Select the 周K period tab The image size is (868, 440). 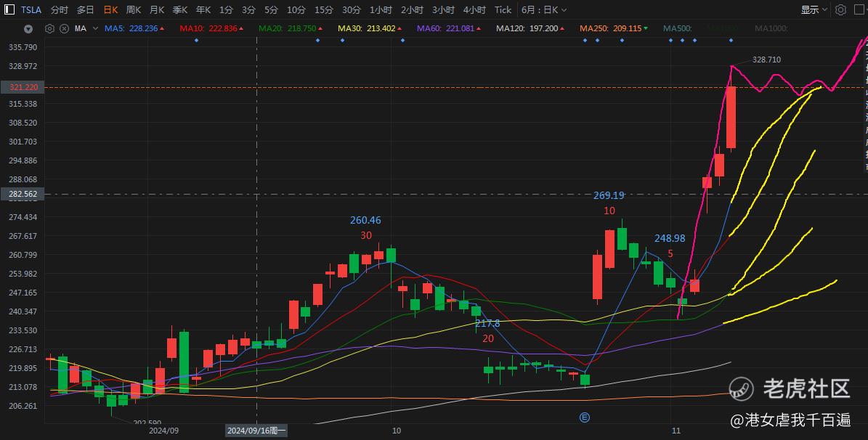(134, 10)
